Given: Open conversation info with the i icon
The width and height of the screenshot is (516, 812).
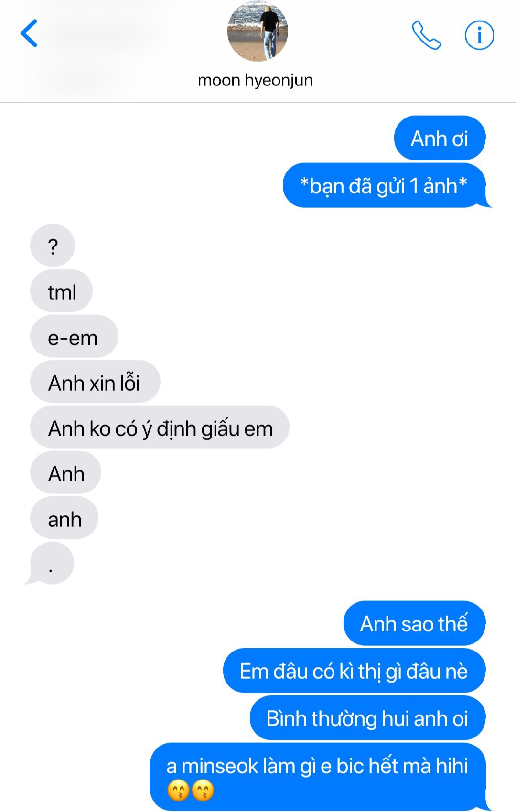Looking at the screenshot, I should (x=479, y=35).
